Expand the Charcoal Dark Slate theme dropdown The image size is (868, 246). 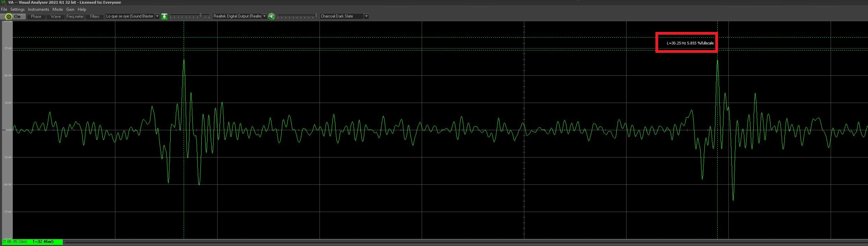[x=366, y=16]
